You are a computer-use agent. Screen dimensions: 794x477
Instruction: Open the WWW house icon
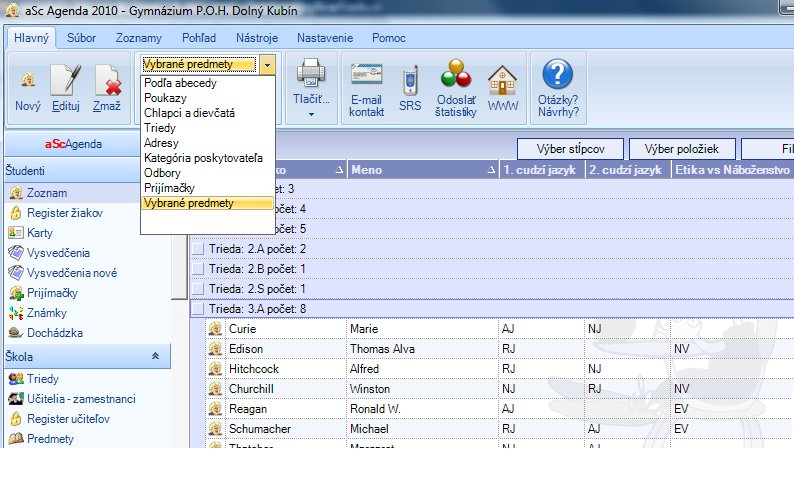pyautogui.click(x=502, y=80)
